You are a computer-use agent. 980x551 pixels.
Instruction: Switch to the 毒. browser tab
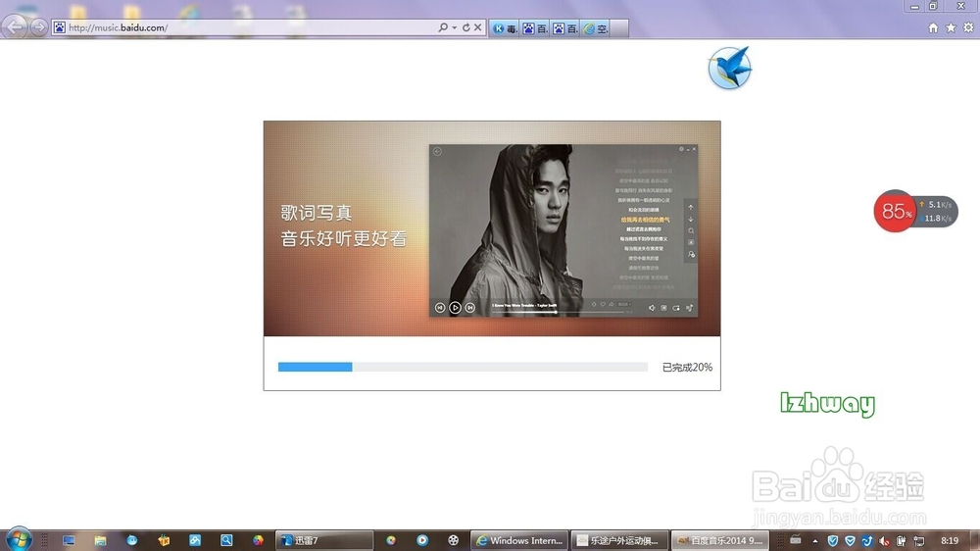505,28
